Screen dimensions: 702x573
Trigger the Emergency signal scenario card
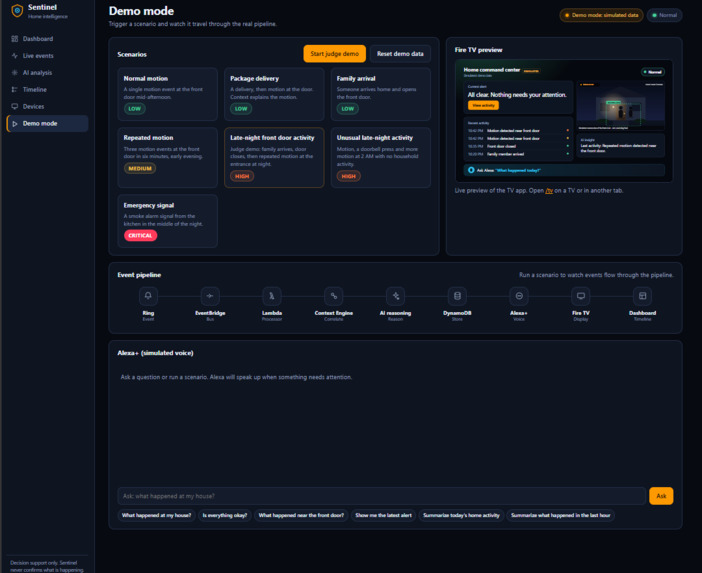[x=167, y=221]
